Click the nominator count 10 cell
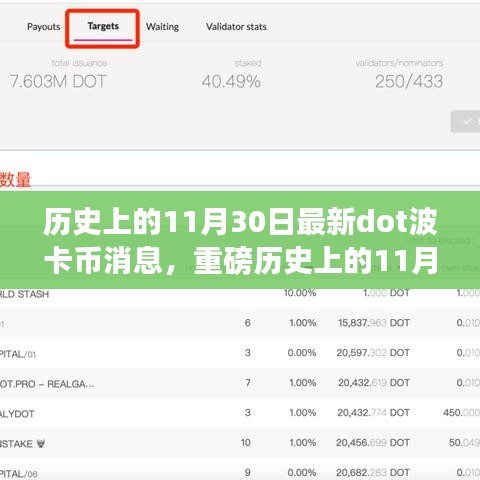The height and width of the screenshot is (480, 480). [x=246, y=443]
